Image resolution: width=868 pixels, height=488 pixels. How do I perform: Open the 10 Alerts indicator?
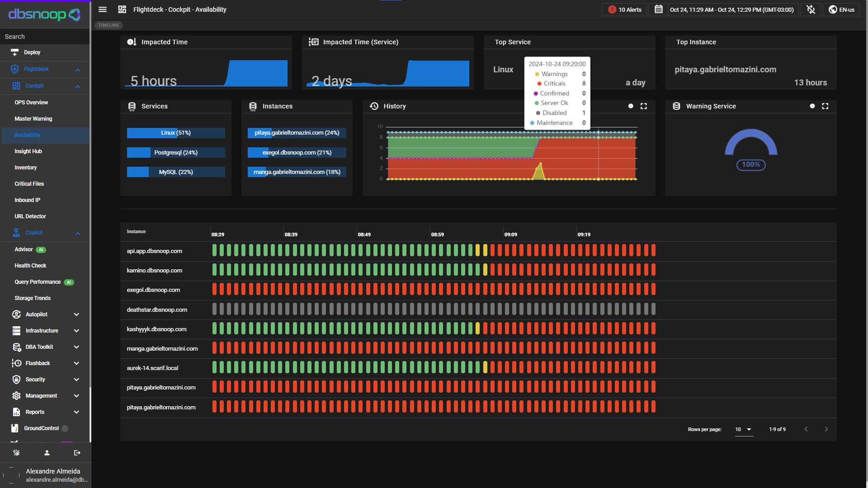(x=625, y=9)
